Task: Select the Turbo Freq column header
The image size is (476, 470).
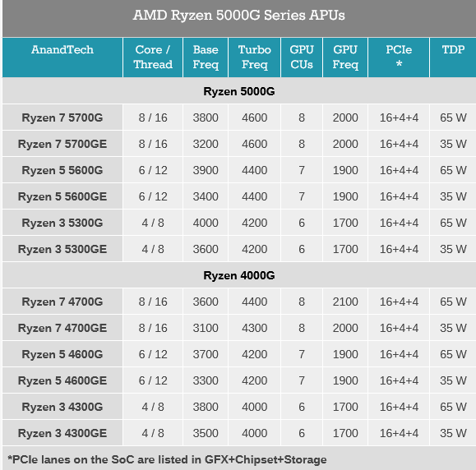Action: tap(254, 57)
